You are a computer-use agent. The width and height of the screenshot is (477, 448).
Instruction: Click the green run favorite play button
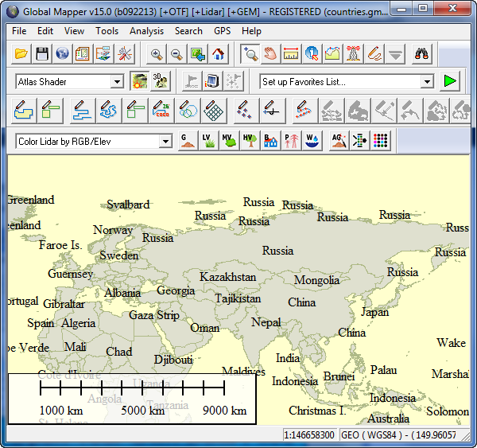[x=450, y=81]
